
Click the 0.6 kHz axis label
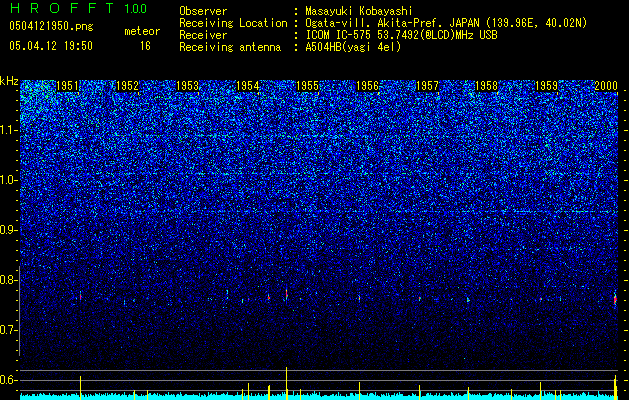tap(9, 380)
